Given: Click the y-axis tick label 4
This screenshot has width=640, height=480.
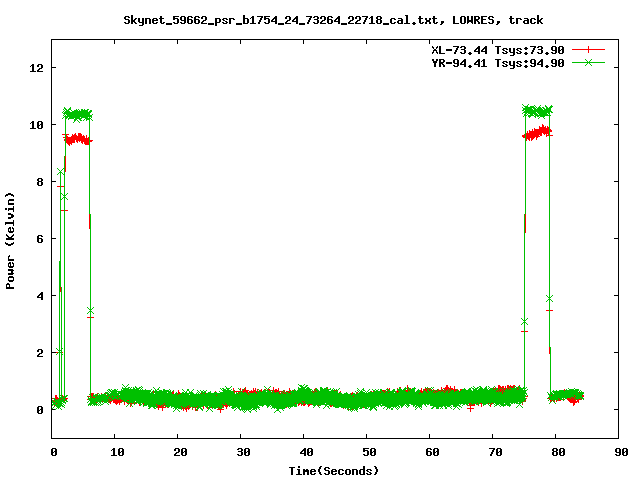Looking at the screenshot, I should [x=40, y=296].
